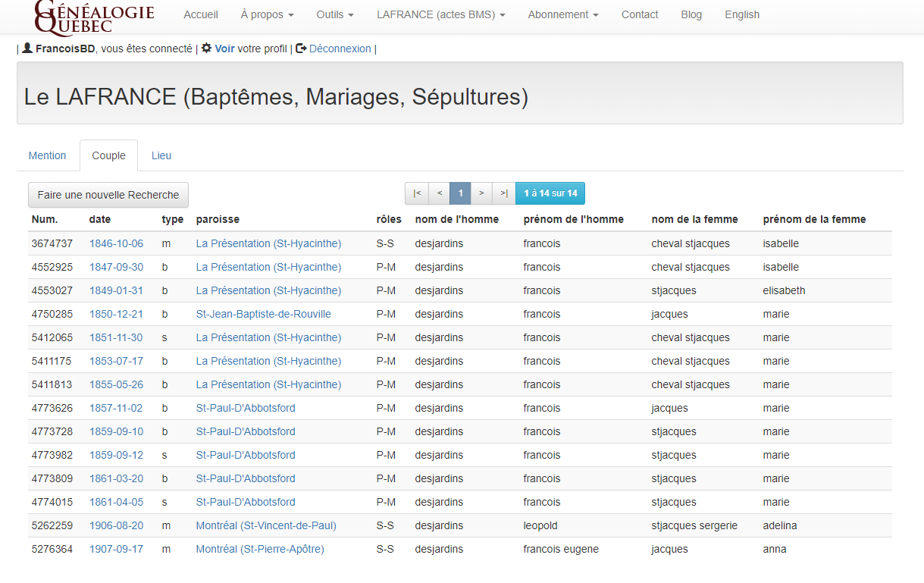Screen dimensions: 924x583
Task: Open record dated 1855-05-26
Action: coord(116,384)
